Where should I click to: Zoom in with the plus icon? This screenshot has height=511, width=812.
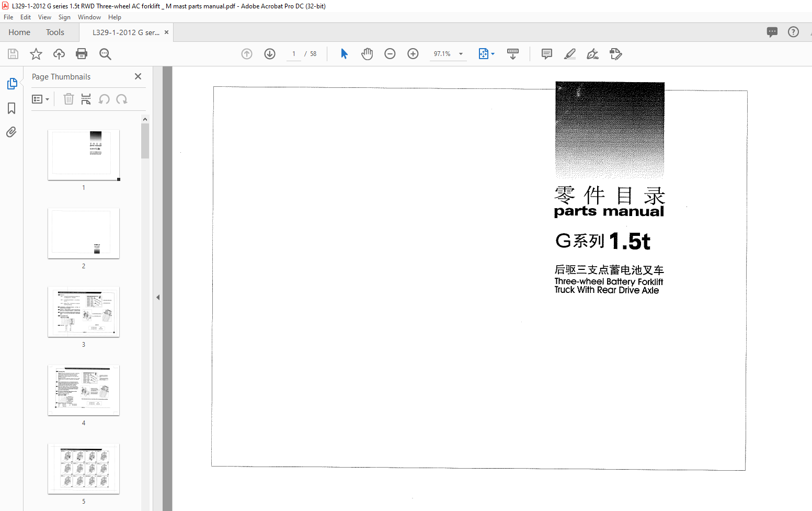[413, 54]
